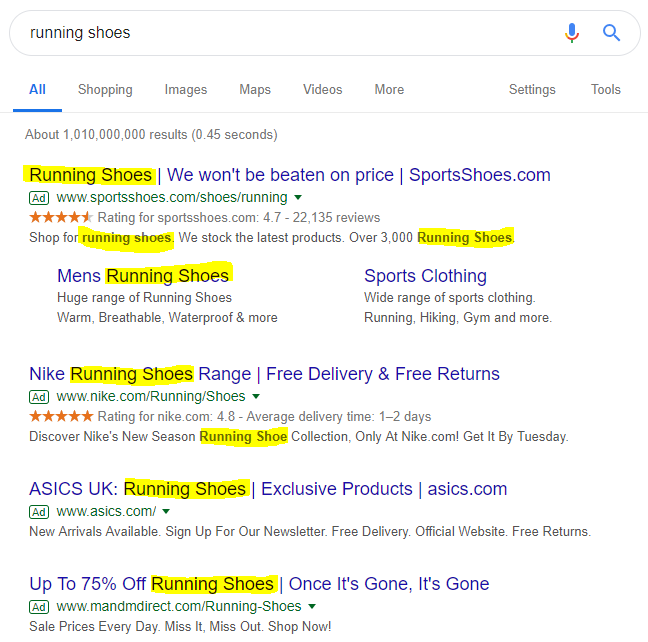The image size is (648, 642).
Task: Expand the dropdown arrow after sportsshoes.com URL
Action: pyautogui.click(x=298, y=198)
